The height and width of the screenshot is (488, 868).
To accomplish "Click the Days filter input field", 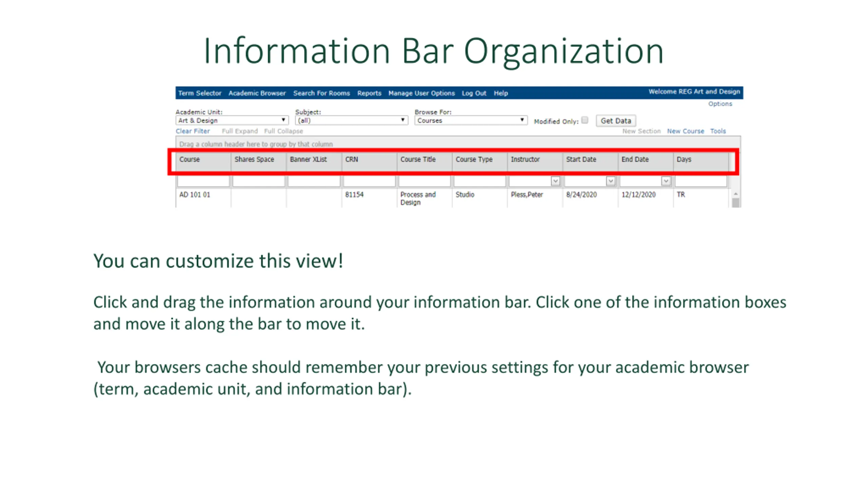I will [701, 181].
